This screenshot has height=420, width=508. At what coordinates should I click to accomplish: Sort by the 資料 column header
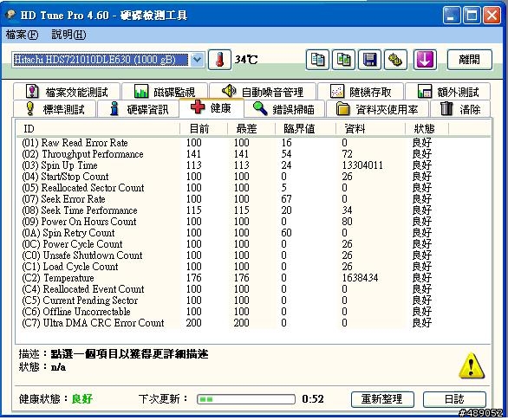click(371, 129)
